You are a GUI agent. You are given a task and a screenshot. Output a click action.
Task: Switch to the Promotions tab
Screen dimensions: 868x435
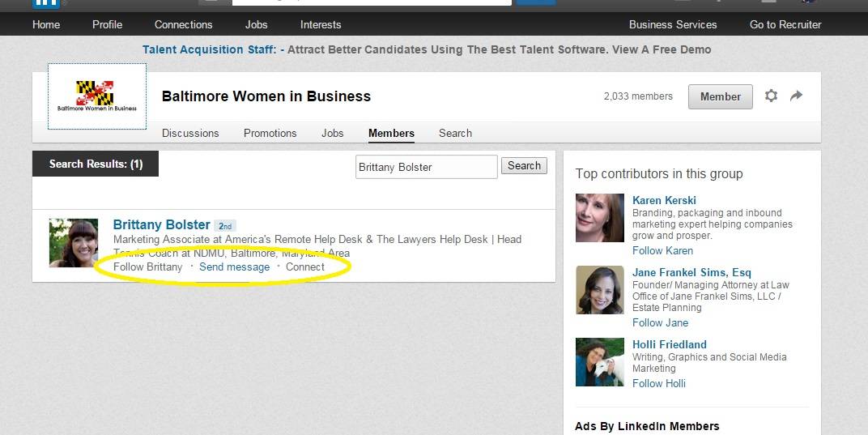pos(270,133)
